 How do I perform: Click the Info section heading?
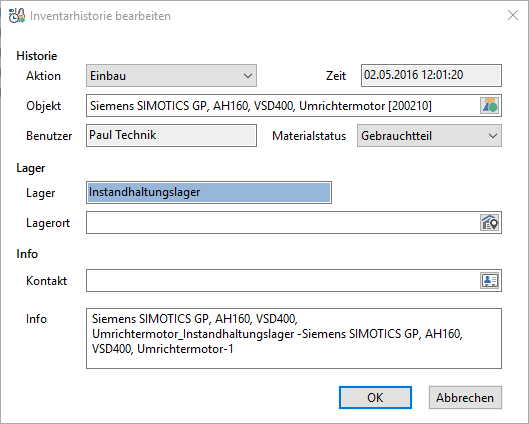(27, 254)
